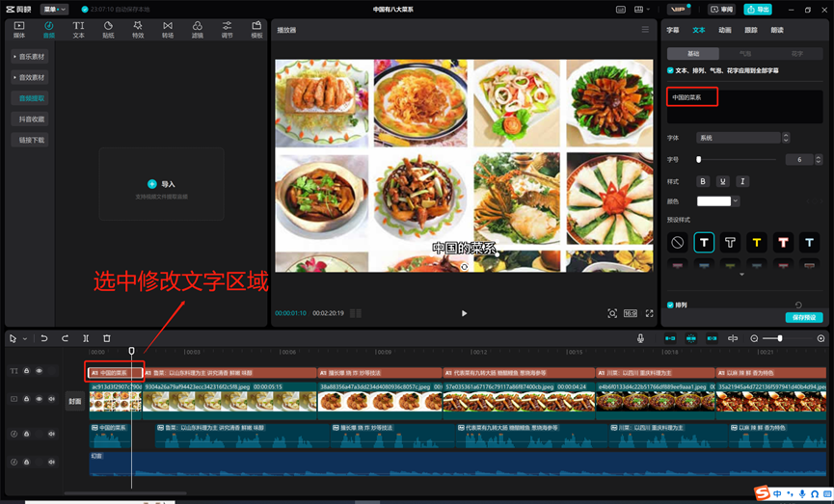Click the zoom in timeline plus icon
The width and height of the screenshot is (834, 504).
click(821, 338)
